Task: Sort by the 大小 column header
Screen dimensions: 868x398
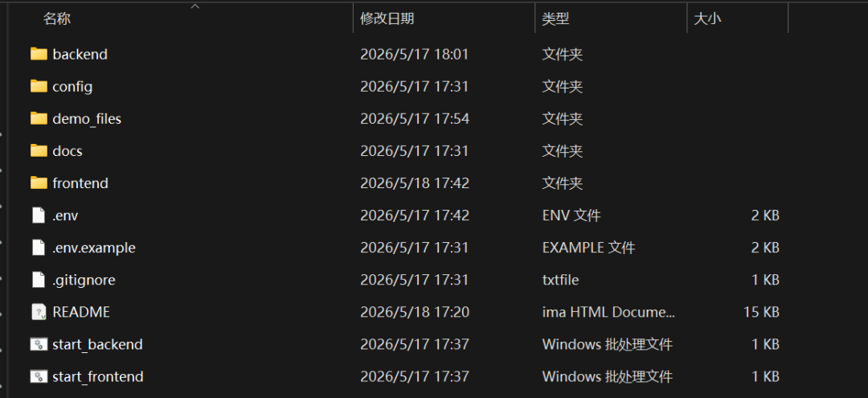Action: point(707,18)
